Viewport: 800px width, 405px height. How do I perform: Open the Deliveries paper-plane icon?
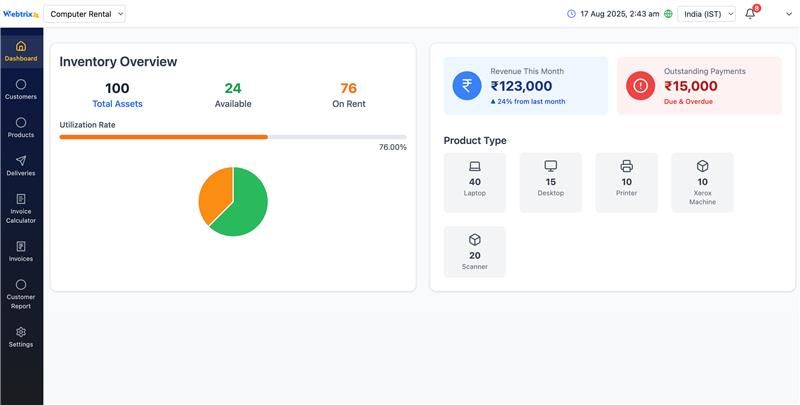click(x=21, y=161)
